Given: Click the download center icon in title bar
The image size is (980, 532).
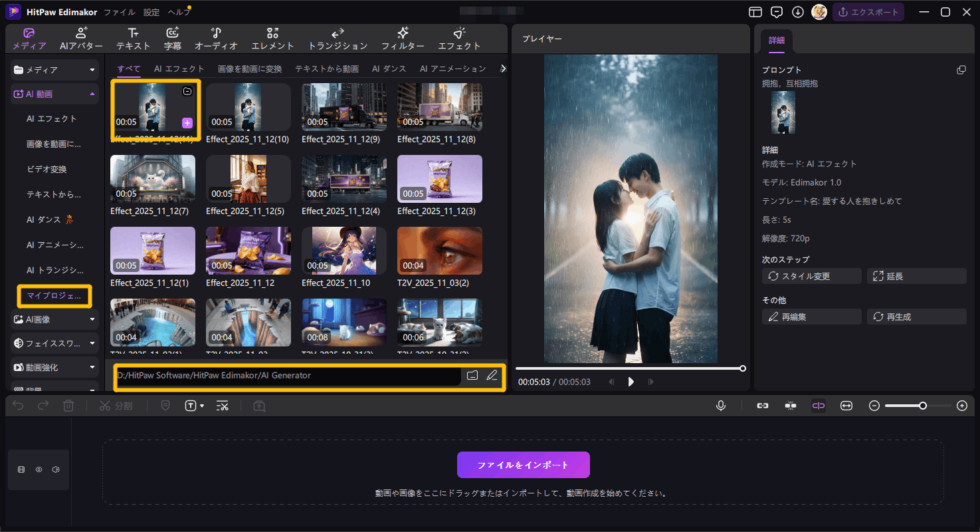Looking at the screenshot, I should point(798,12).
